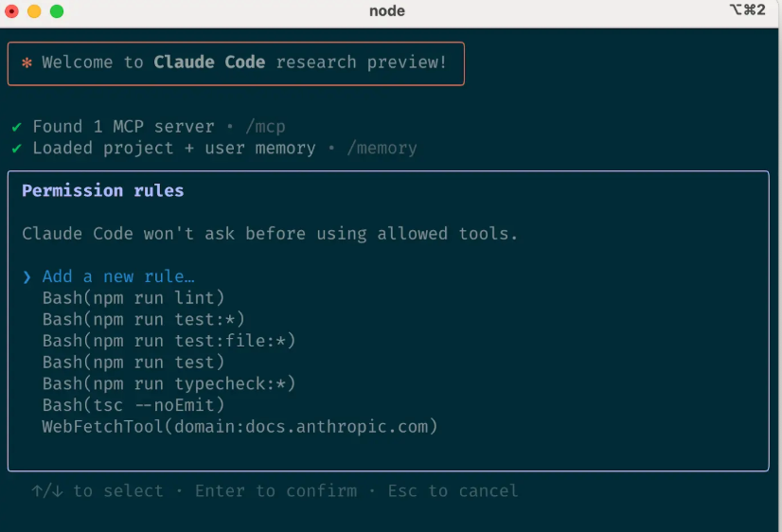Pick the Bash(npm run test:file:*) entry

169,341
